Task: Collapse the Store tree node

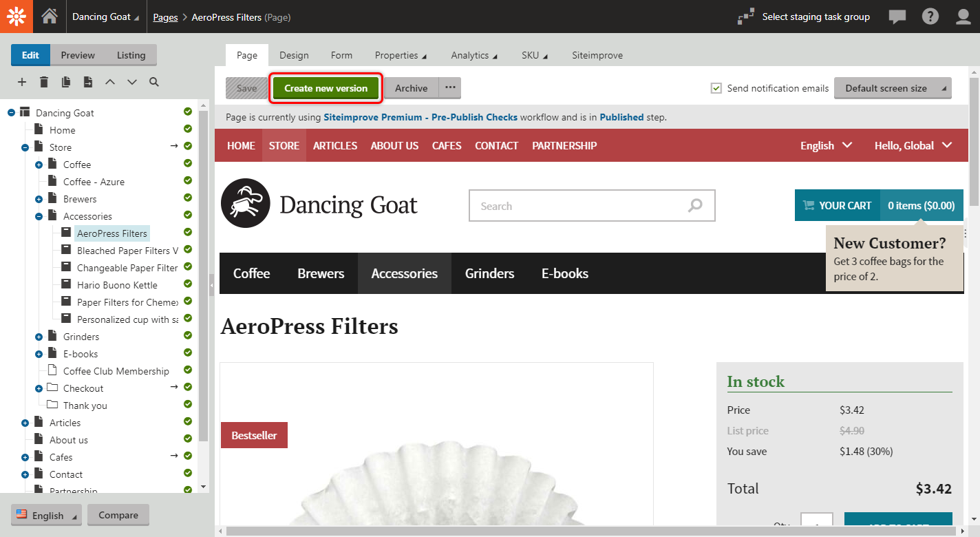Action: click(x=25, y=147)
